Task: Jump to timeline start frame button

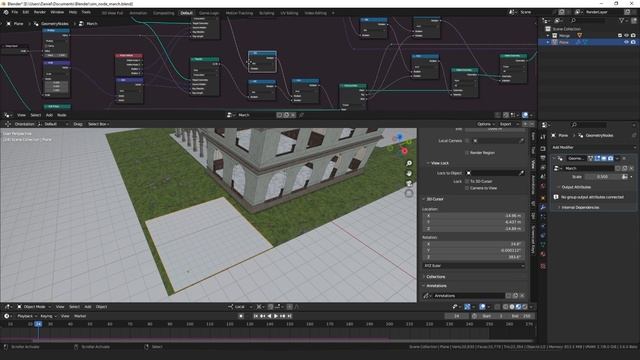Action: coord(256,316)
